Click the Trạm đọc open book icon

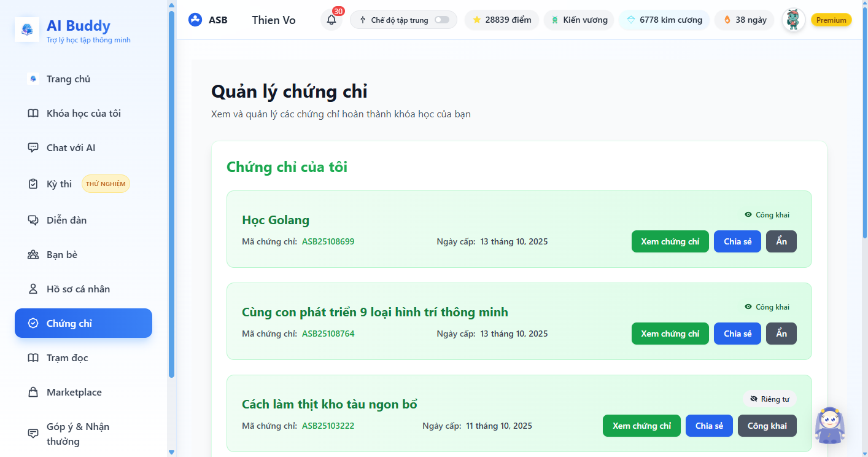tap(33, 358)
